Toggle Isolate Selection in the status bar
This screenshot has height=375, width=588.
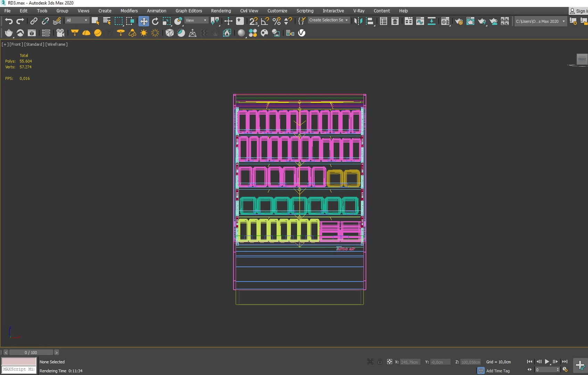pyautogui.click(x=370, y=362)
